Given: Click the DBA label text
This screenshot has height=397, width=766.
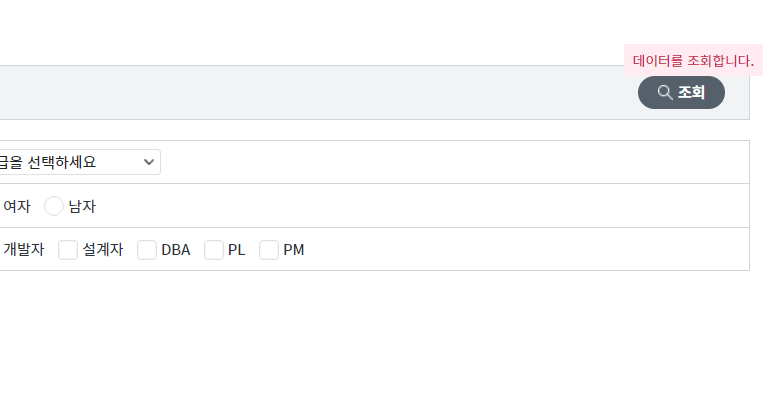Looking at the screenshot, I should 176,250.
